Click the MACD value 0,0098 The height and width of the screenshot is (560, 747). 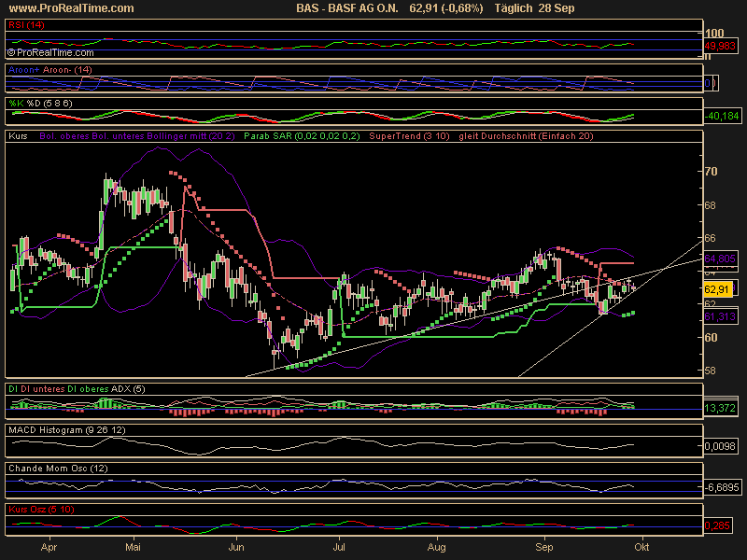pos(720,446)
